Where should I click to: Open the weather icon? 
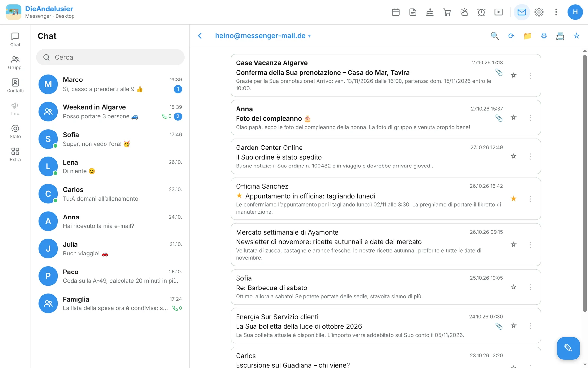click(x=464, y=12)
